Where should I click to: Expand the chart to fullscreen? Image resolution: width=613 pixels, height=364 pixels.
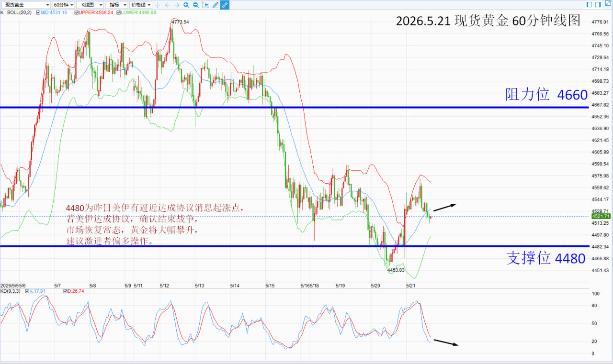point(608,3)
